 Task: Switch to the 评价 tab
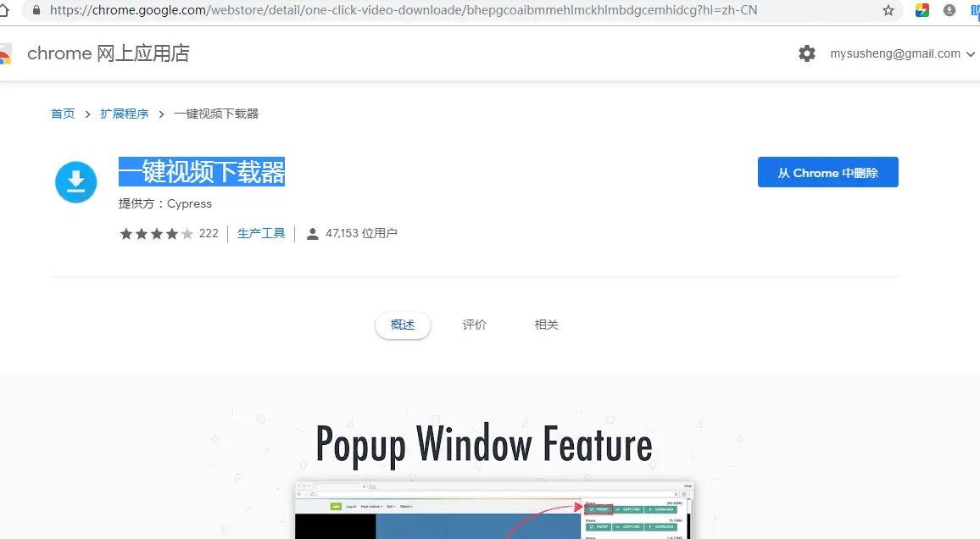point(475,325)
